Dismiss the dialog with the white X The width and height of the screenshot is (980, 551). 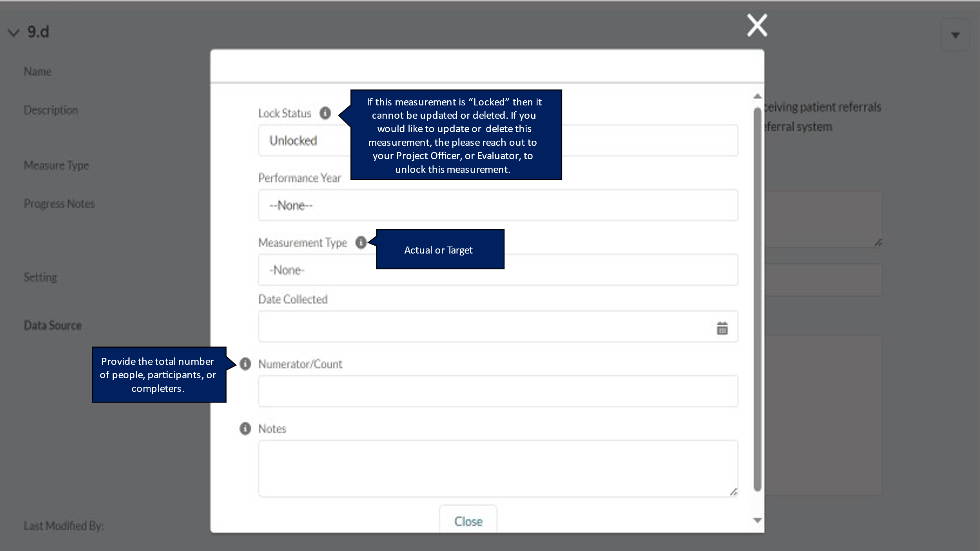coord(757,26)
